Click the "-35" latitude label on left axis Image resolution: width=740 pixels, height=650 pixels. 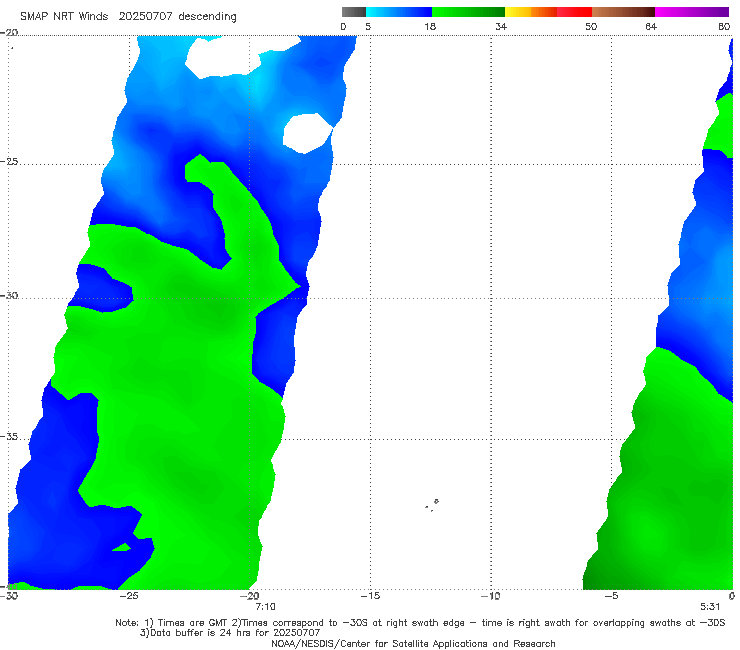click(x=9, y=437)
